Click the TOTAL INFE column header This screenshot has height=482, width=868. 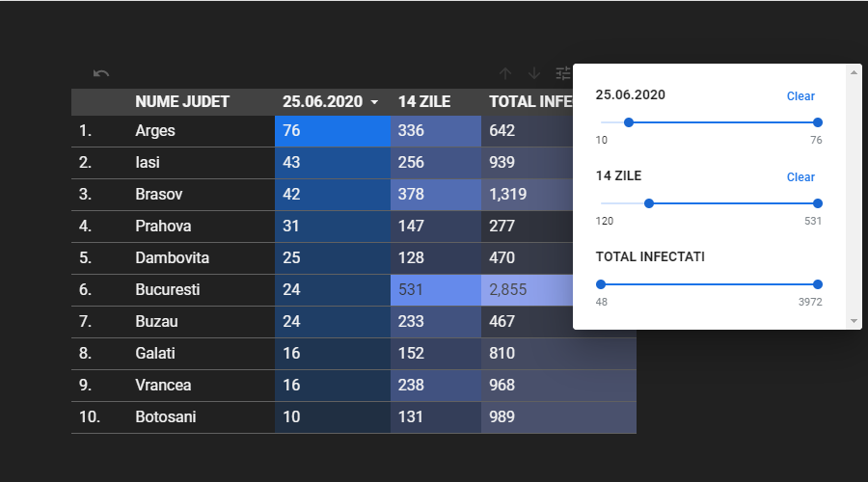click(x=530, y=102)
